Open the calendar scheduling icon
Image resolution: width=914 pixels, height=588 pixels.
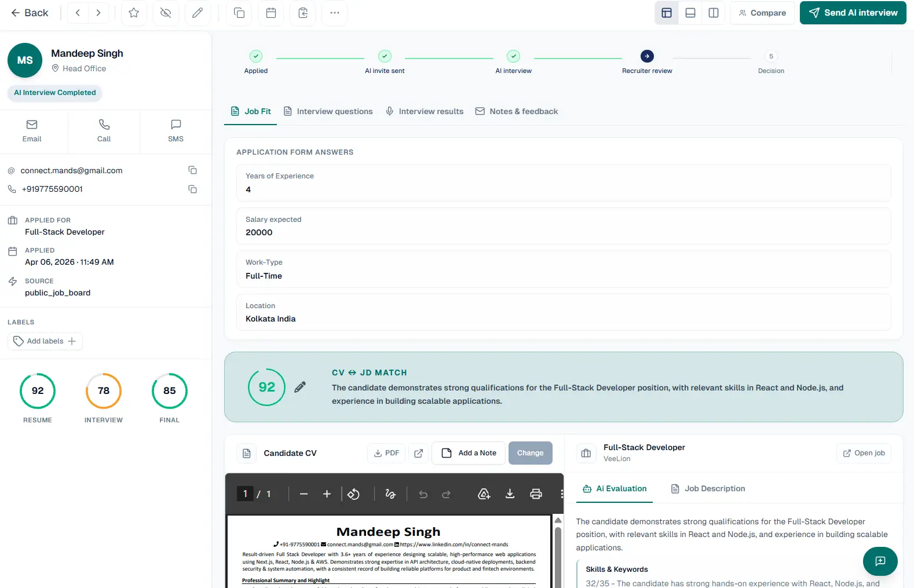click(271, 13)
